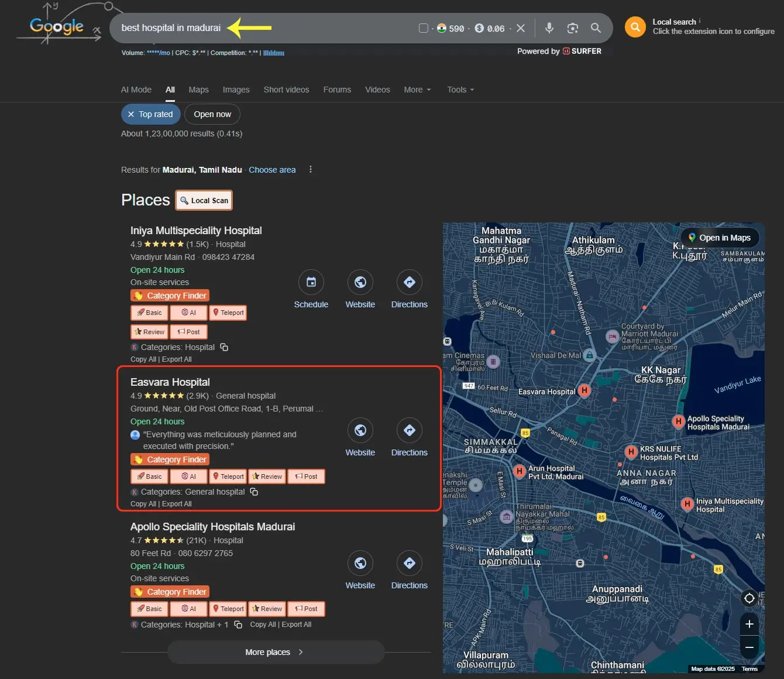Switch to the Images tab
The height and width of the screenshot is (679, 784).
(x=236, y=90)
